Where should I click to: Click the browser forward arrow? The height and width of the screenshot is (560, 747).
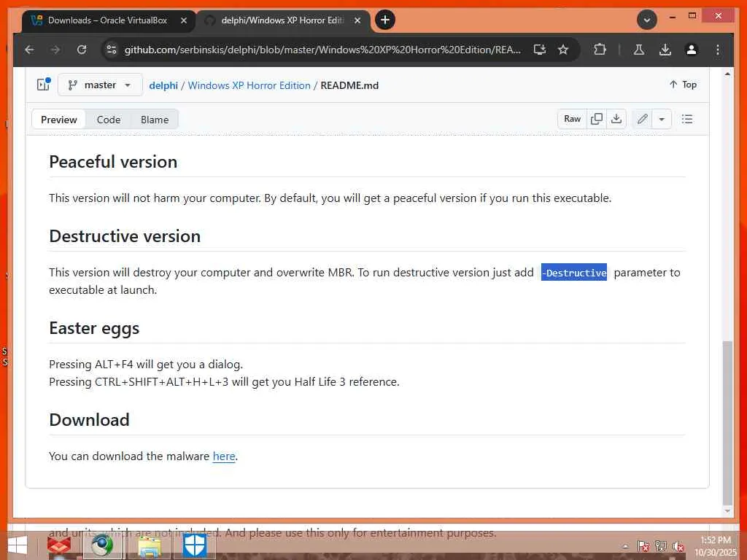pos(55,50)
